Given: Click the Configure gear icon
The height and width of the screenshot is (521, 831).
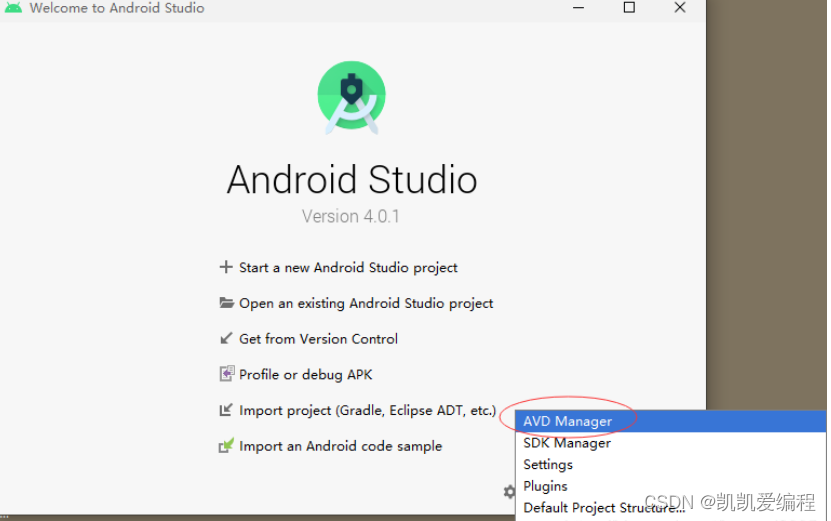Looking at the screenshot, I should (x=509, y=492).
